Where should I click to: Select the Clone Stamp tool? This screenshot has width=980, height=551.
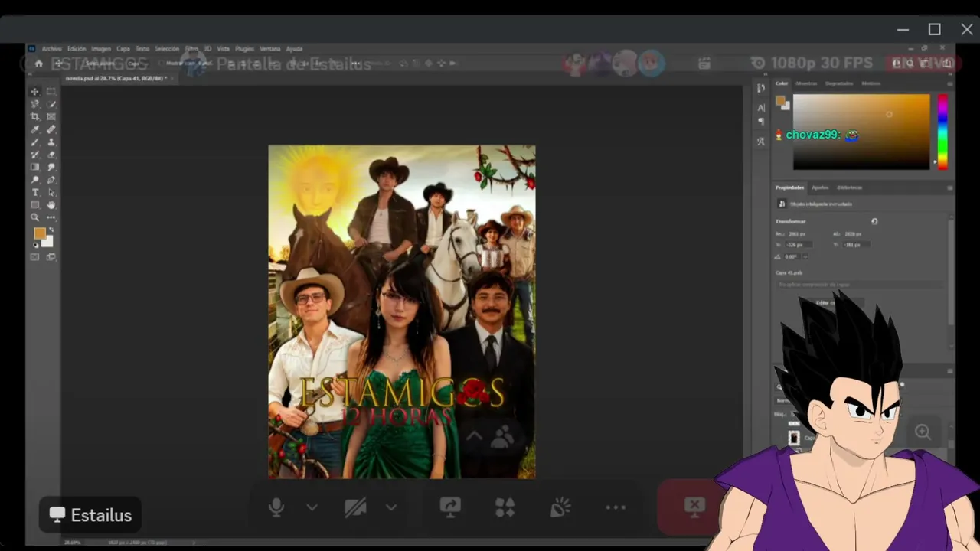tap(51, 142)
